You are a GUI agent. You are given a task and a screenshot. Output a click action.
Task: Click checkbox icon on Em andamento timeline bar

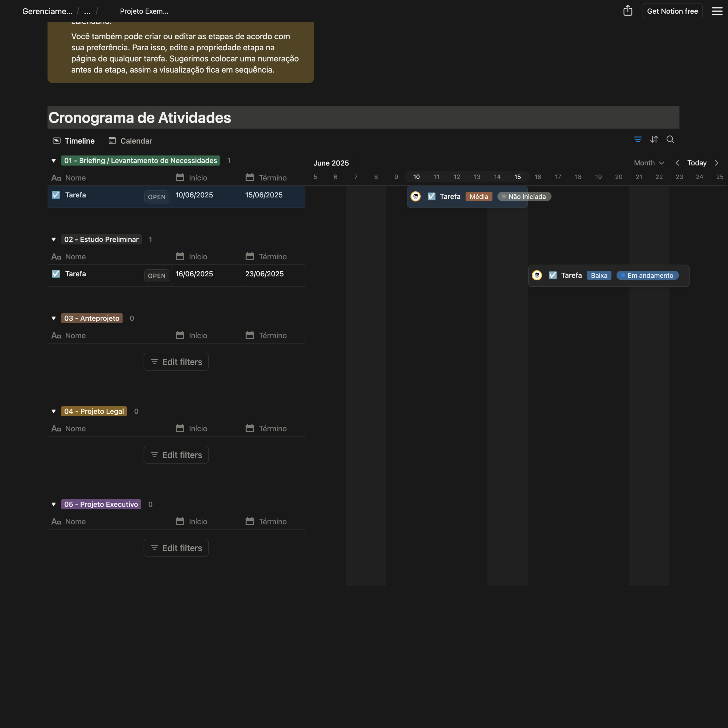coord(553,276)
